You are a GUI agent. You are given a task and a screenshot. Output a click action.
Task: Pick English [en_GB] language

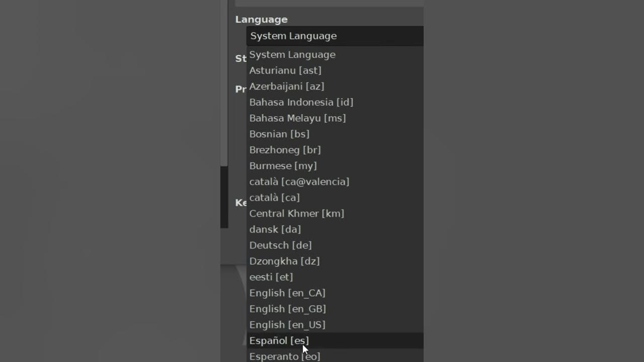coord(287,309)
